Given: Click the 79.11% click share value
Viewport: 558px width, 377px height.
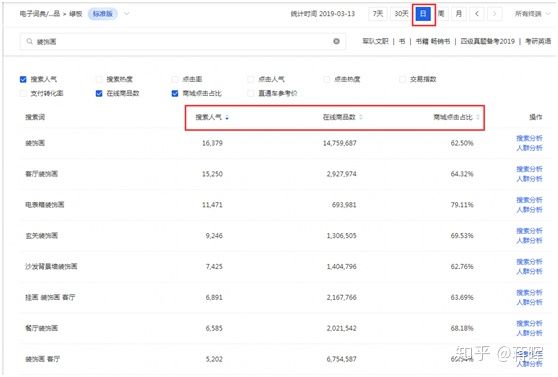Looking at the screenshot, I should pos(462,205).
